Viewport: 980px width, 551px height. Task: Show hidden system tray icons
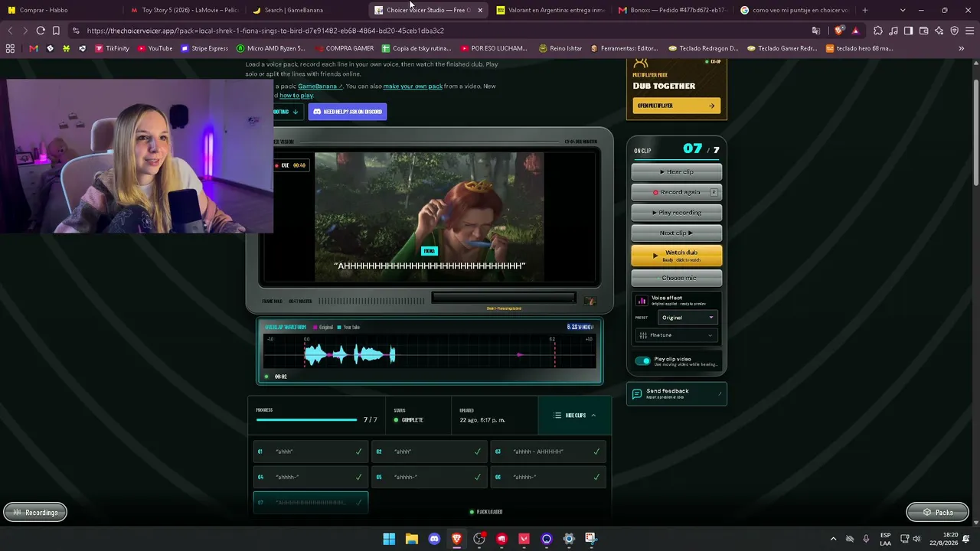[834, 539]
